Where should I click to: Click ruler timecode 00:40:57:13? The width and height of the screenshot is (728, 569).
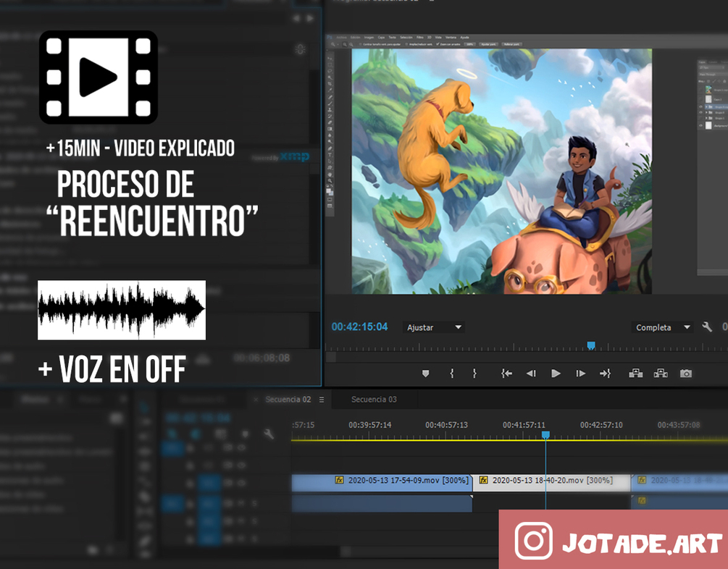pyautogui.click(x=447, y=425)
